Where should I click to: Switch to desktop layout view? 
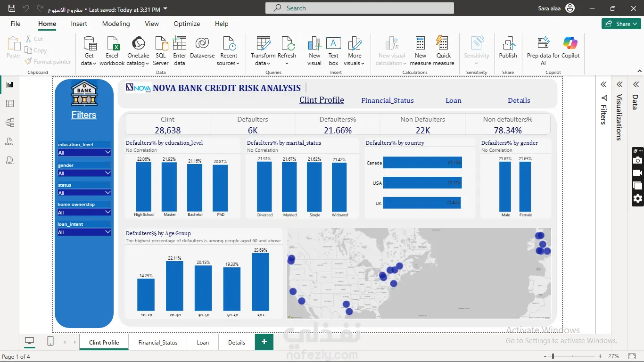30,341
